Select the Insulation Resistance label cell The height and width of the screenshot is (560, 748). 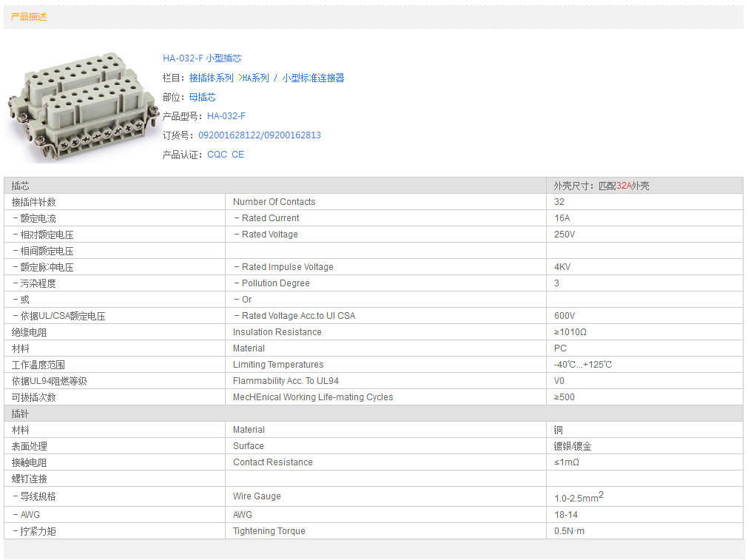pyautogui.click(x=277, y=332)
